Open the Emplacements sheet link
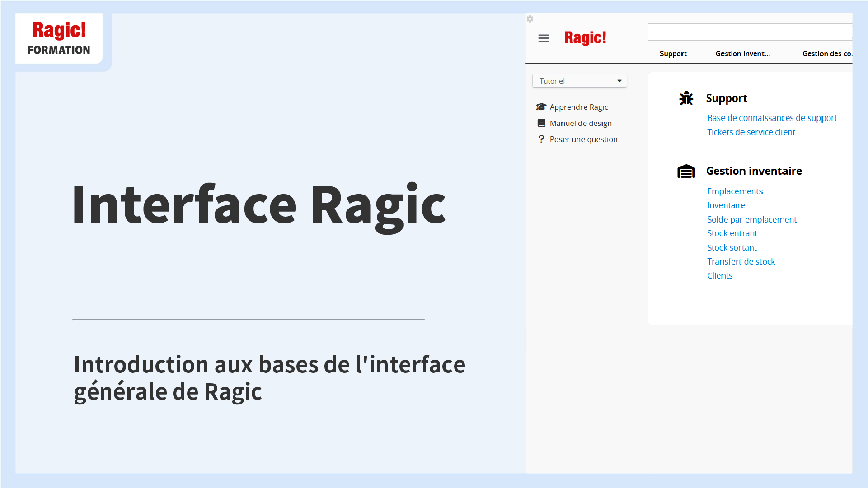The image size is (868, 488). click(735, 191)
